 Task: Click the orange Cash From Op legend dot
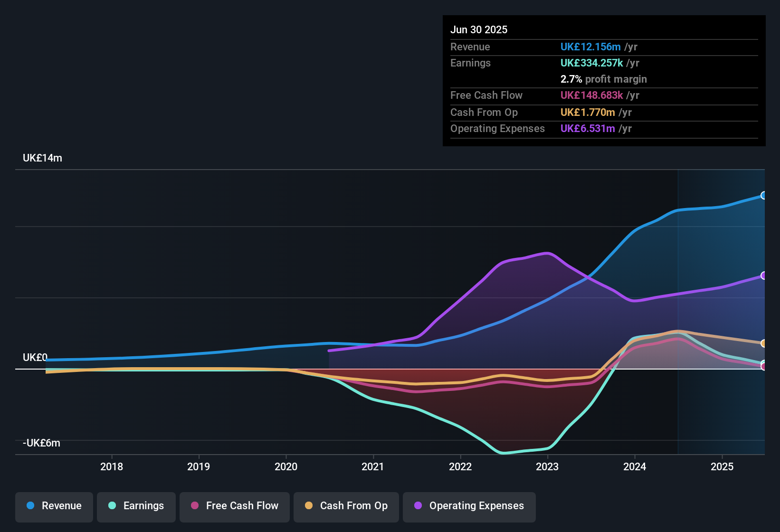point(309,506)
